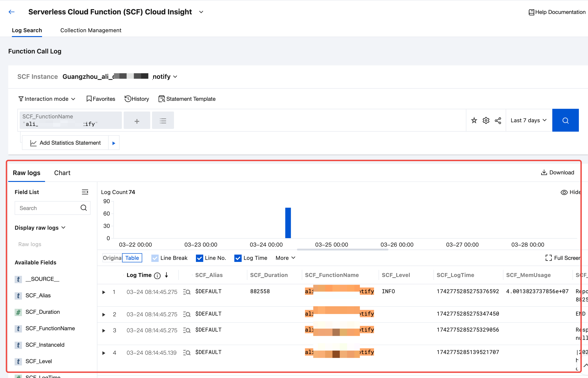This screenshot has height=378, width=588.
Task: Click Add Statistics Statement button
Action: (x=66, y=143)
